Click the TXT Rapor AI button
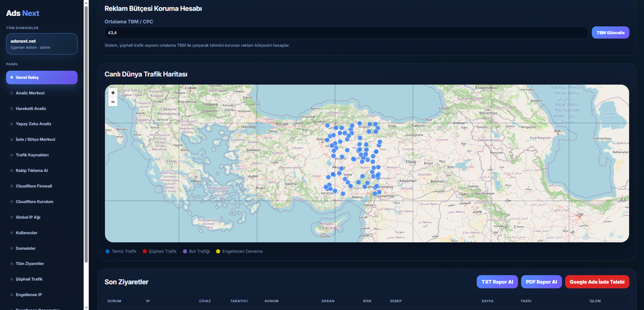644x310 pixels. [497, 282]
